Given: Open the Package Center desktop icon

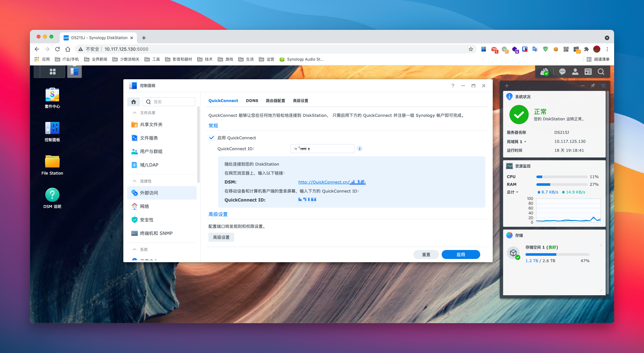Looking at the screenshot, I should (52, 95).
